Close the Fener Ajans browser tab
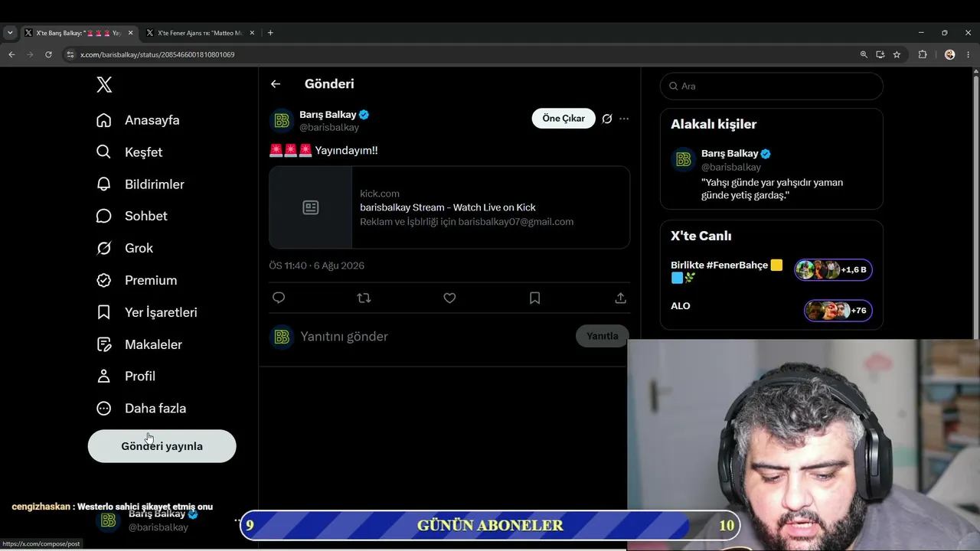 252,33
